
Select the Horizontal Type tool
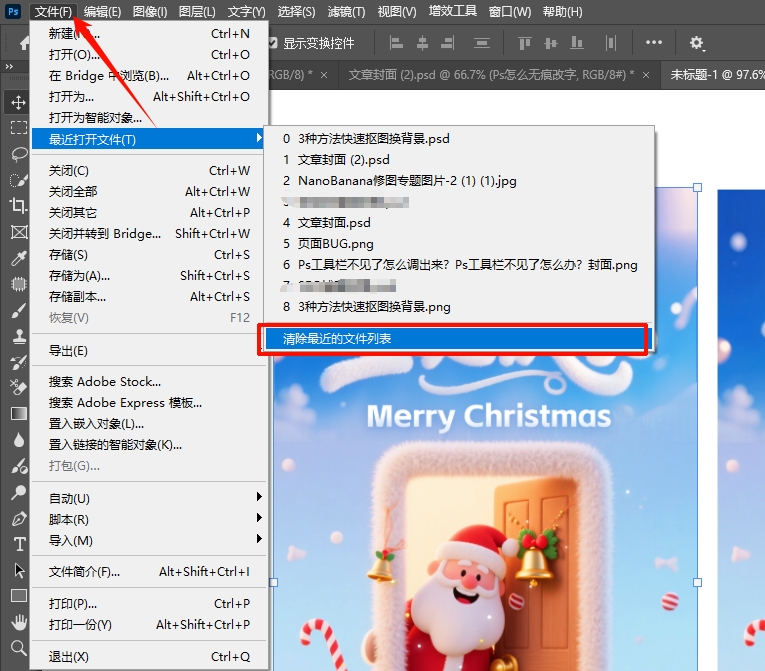(18, 544)
